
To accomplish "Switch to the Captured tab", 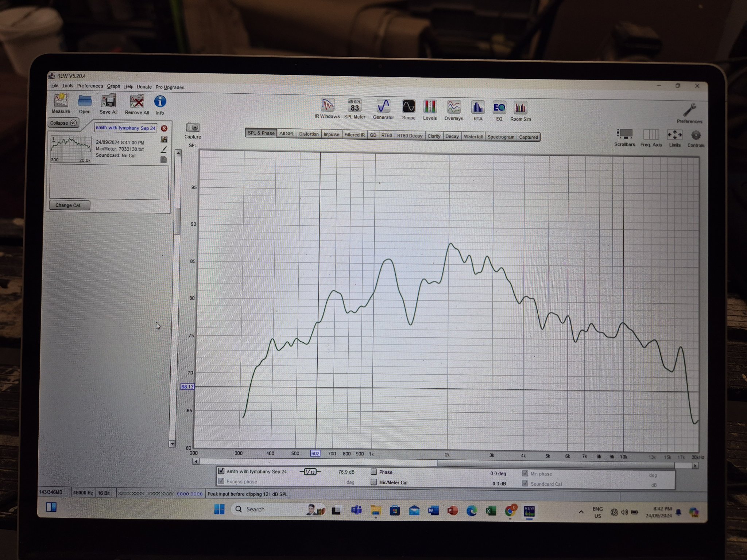I will click(529, 137).
